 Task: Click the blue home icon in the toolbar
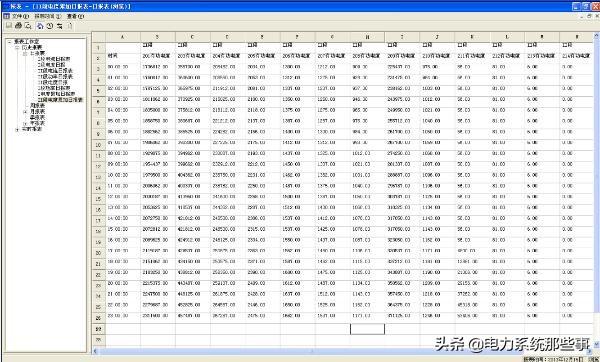40,26
